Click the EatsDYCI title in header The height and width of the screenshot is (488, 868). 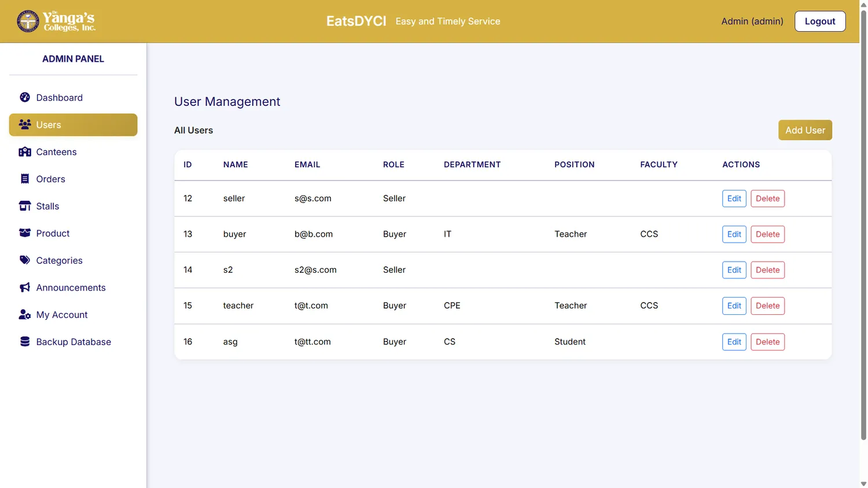(356, 21)
